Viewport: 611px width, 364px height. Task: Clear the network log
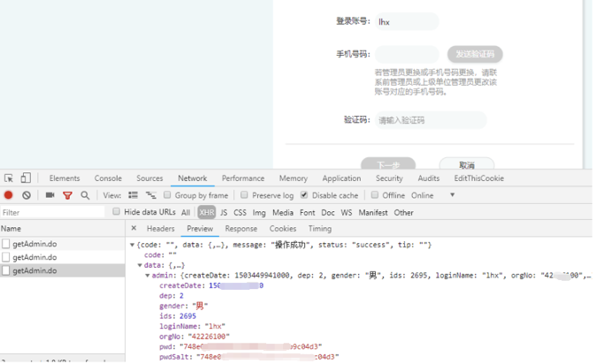(x=27, y=195)
